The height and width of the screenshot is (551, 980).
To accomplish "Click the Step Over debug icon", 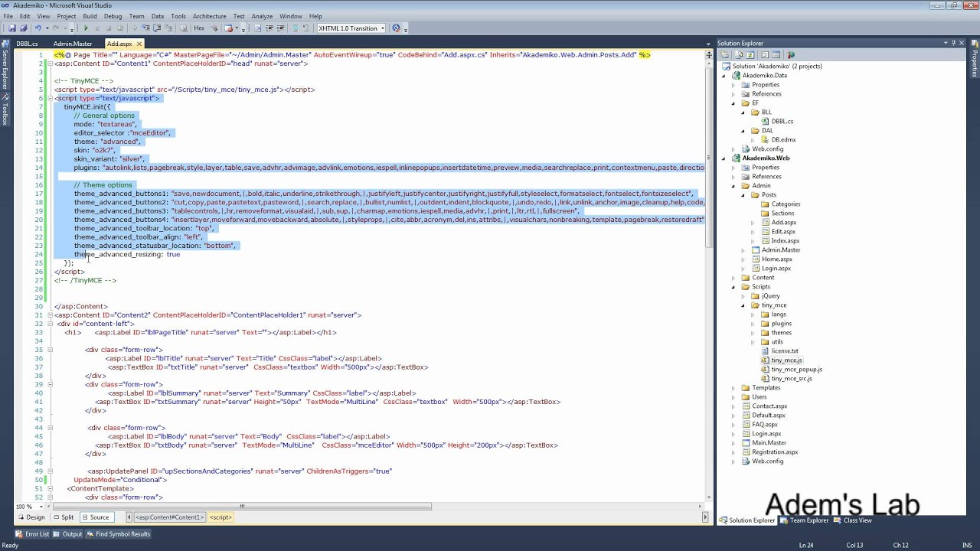I will click(157, 28).
